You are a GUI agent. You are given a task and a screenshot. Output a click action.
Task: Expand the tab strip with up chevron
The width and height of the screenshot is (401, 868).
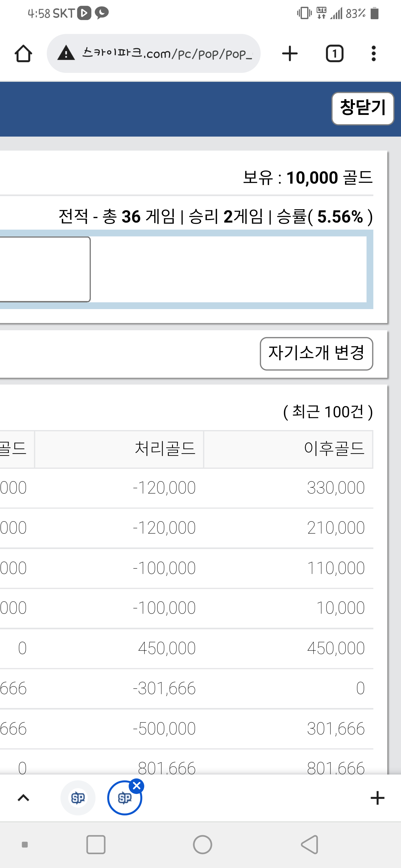pyautogui.click(x=23, y=798)
